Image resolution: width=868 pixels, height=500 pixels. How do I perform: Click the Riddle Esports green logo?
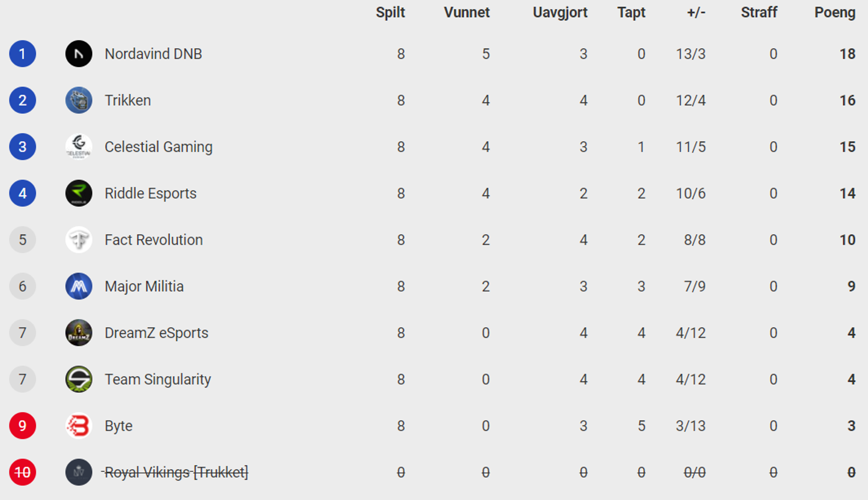pyautogui.click(x=79, y=193)
